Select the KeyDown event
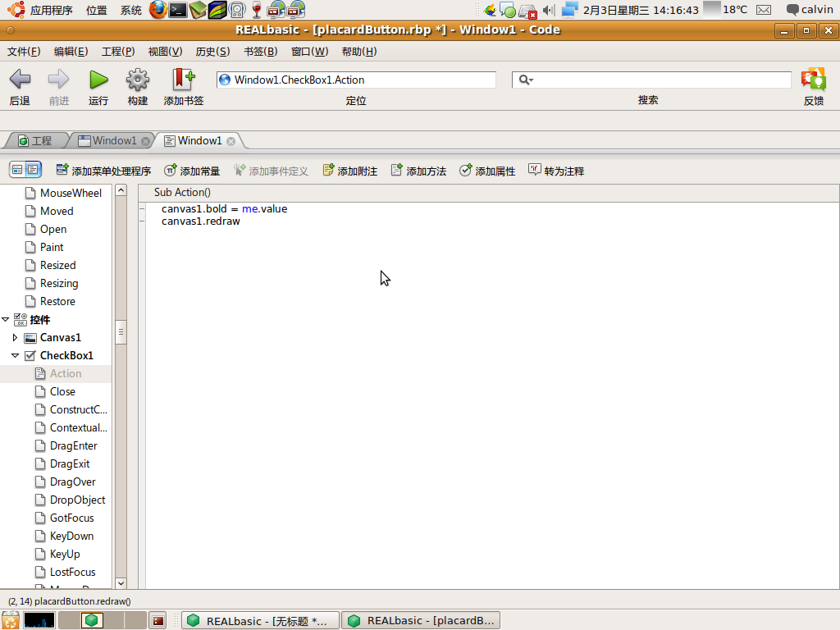The width and height of the screenshot is (840, 630). coord(71,536)
